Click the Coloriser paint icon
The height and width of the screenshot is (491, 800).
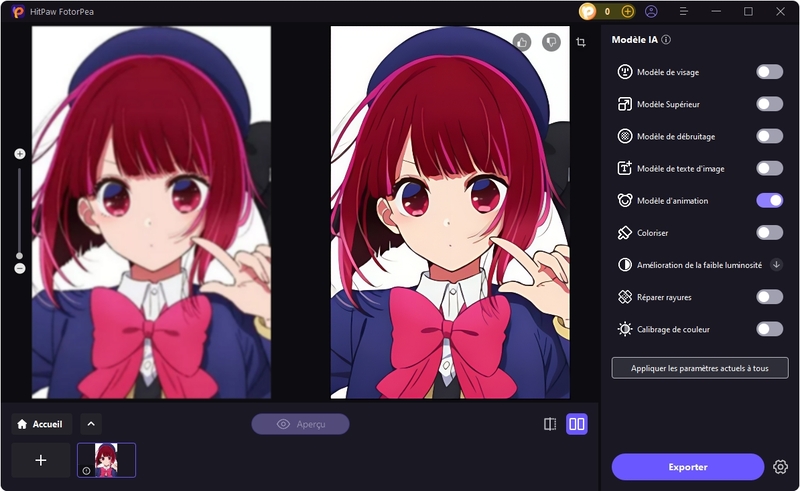624,233
